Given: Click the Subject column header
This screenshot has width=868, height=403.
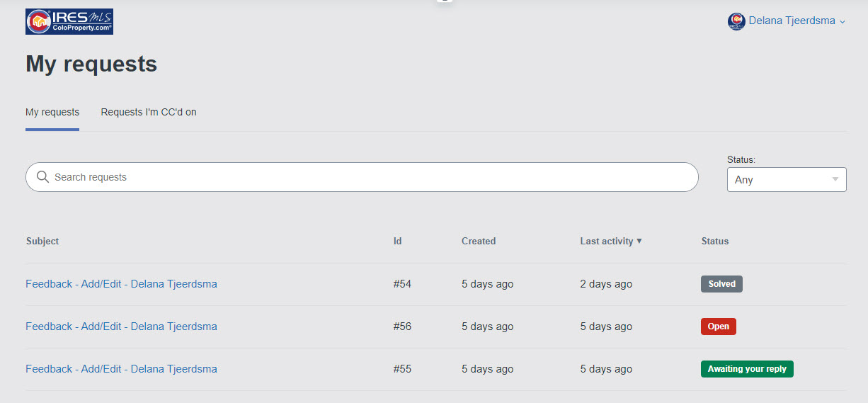Looking at the screenshot, I should (42, 241).
